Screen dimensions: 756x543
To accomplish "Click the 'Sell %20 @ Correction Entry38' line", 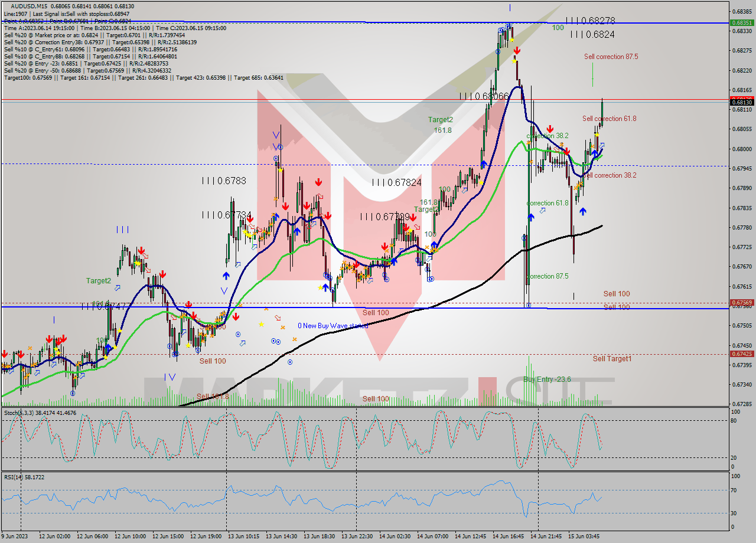I will click(100, 42).
